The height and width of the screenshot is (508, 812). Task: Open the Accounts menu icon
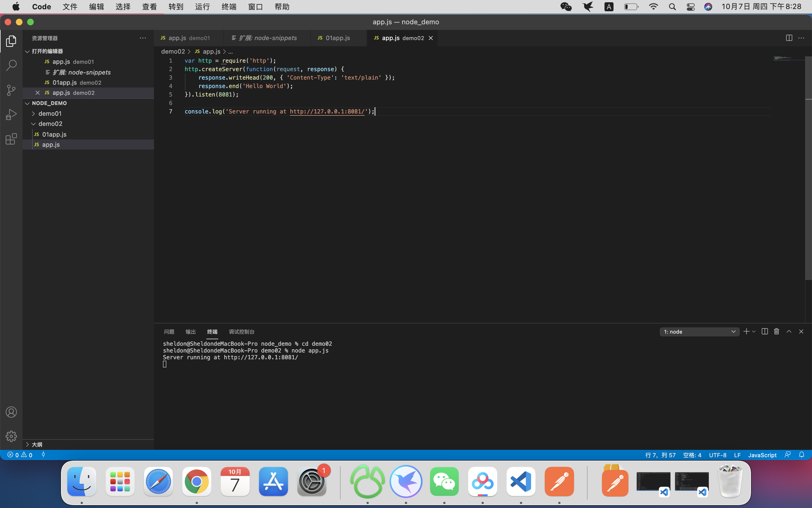pyautogui.click(x=11, y=412)
